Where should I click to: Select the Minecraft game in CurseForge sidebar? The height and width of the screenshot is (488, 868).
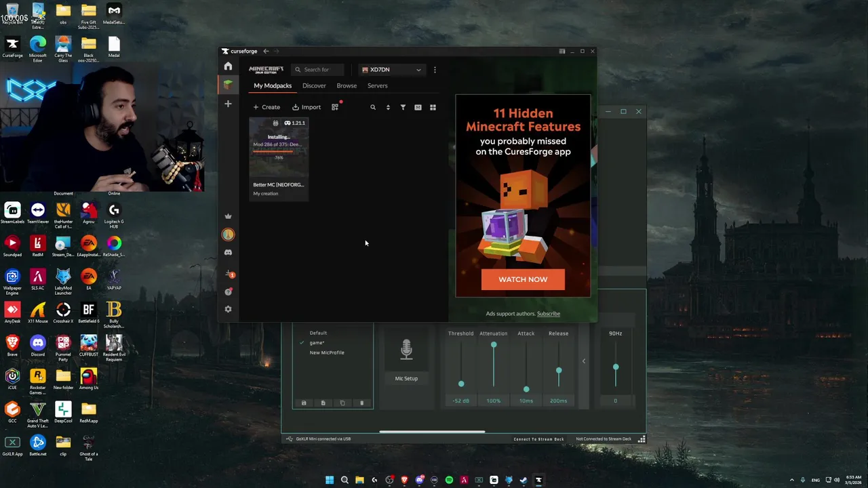[x=228, y=85]
